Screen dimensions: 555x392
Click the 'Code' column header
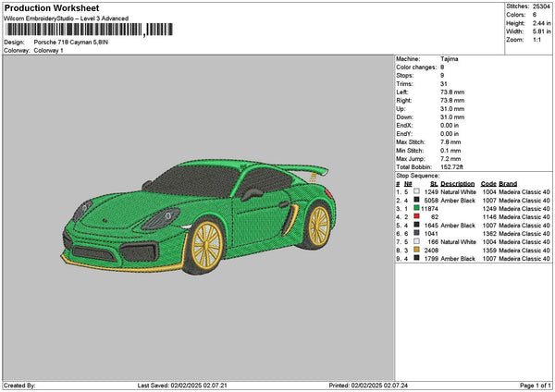point(488,184)
